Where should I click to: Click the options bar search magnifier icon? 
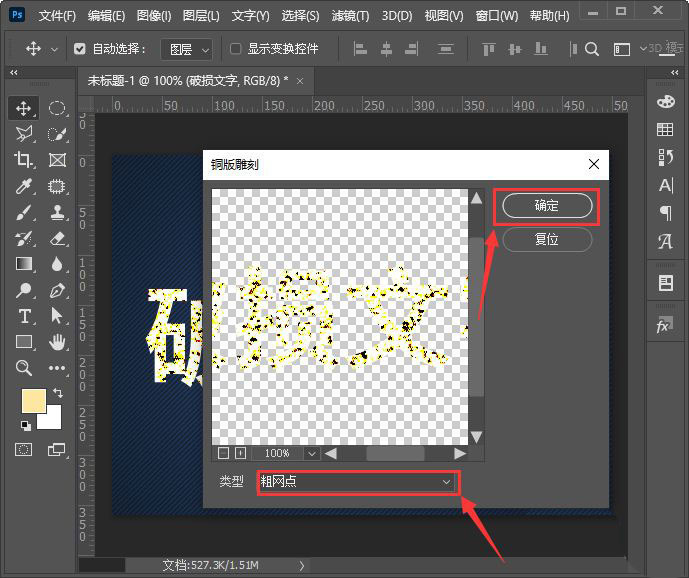[x=592, y=49]
